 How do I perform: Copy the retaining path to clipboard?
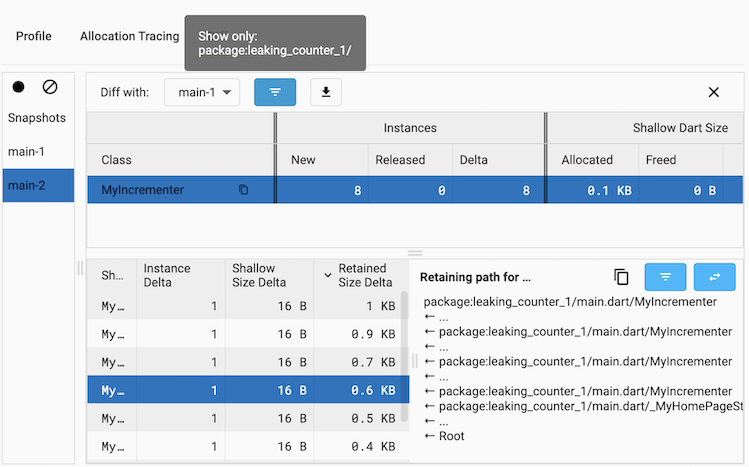point(621,277)
